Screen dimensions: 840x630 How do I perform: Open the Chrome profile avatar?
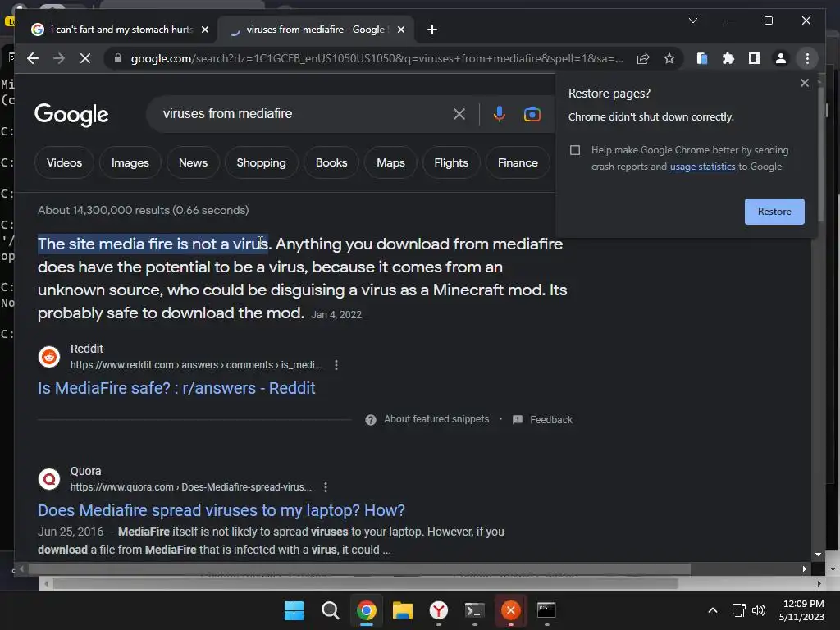pyautogui.click(x=781, y=58)
